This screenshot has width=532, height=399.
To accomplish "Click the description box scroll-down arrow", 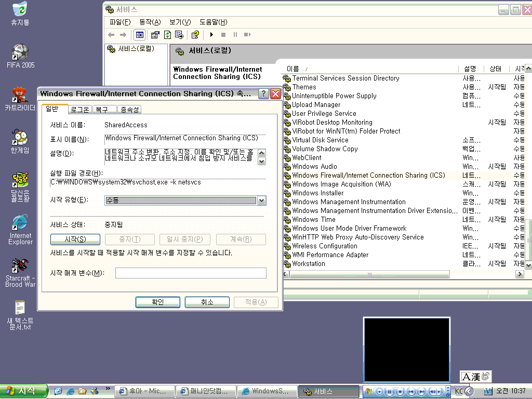I will (x=262, y=162).
